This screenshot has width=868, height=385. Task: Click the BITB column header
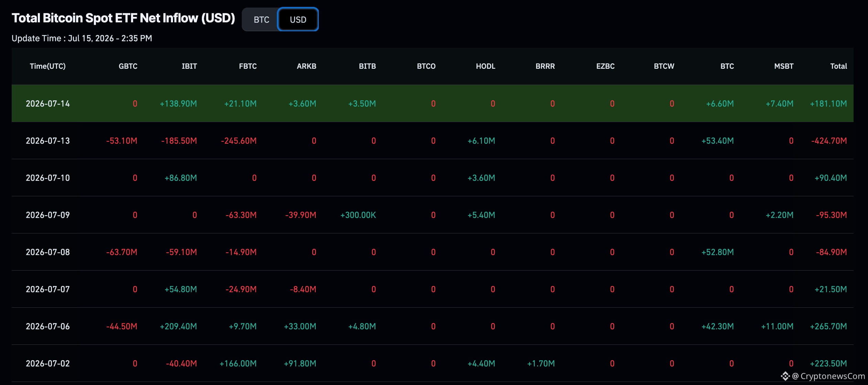pyautogui.click(x=367, y=66)
